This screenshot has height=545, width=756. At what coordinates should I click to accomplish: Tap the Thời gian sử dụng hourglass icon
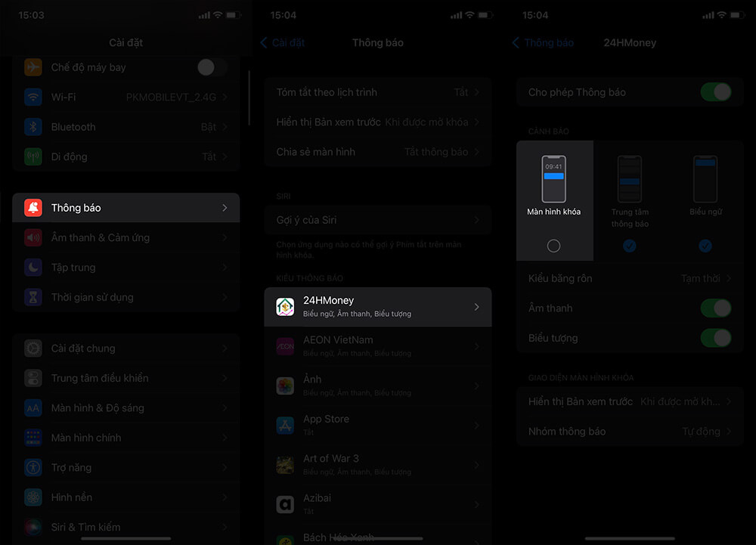33,297
